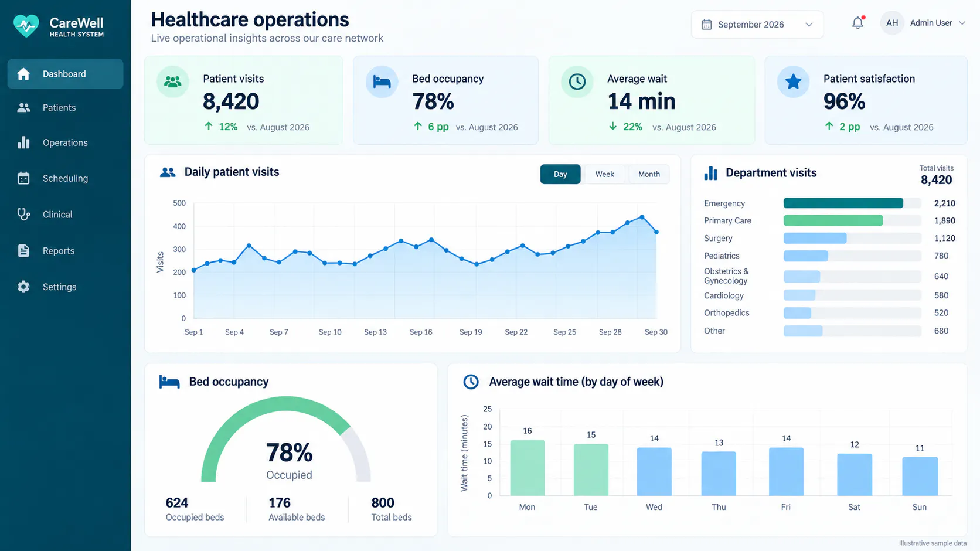Click the Monday wait time bar
The width and height of the screenshot is (980, 551).
coord(527,468)
